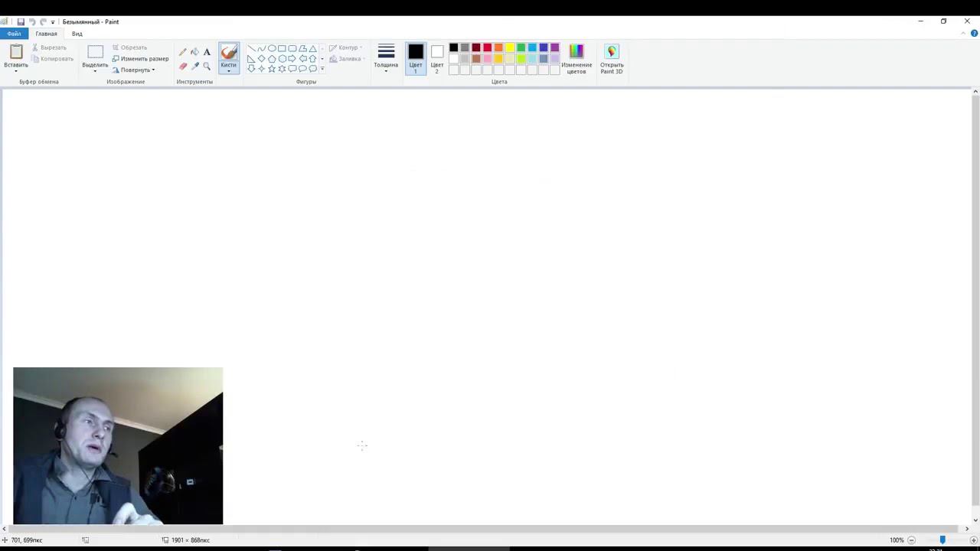This screenshot has height=551, width=980.
Task: Select the Text tool (letter A)
Action: click(x=207, y=52)
